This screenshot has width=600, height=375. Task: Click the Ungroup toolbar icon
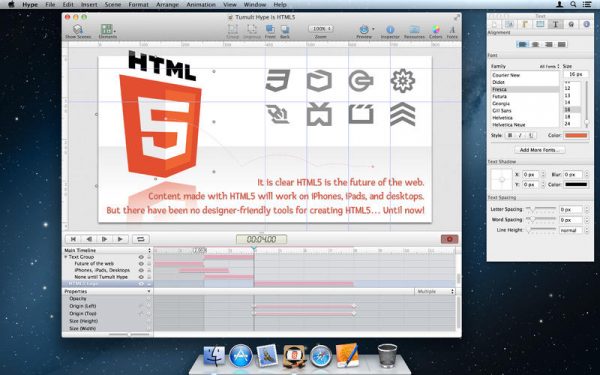(x=252, y=29)
